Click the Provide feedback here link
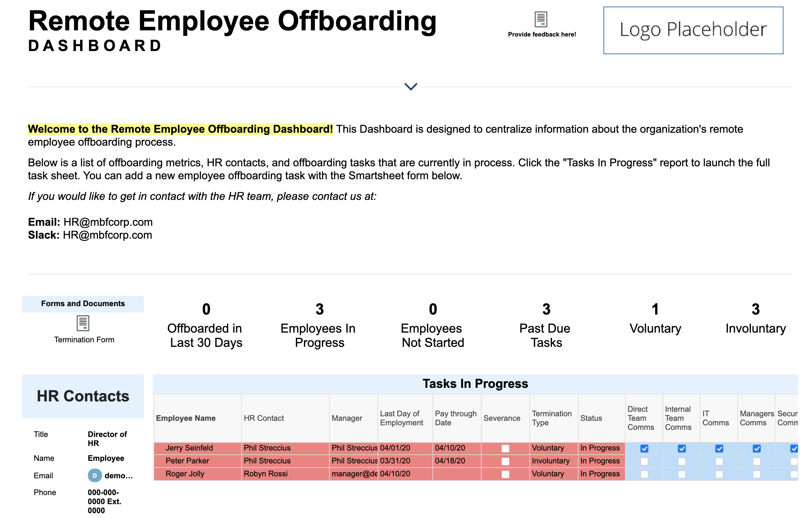This screenshot has height=518, width=812. [542, 35]
